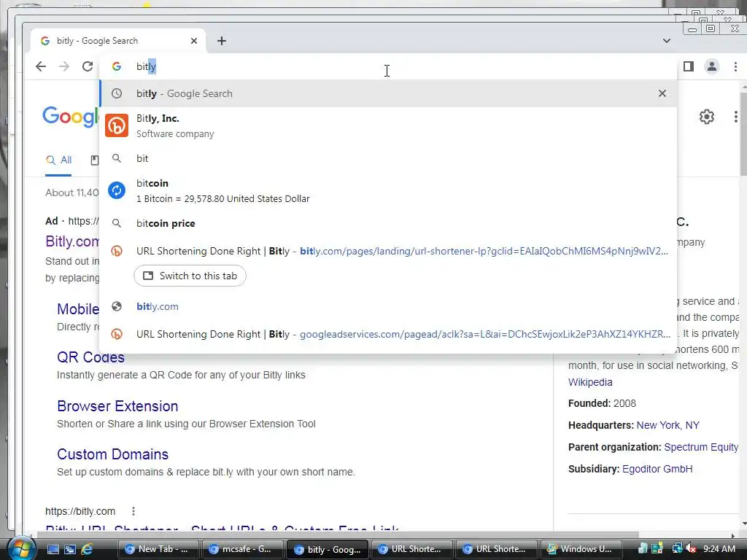Open the Custom Domains sitelink
Viewport: 747px width, 560px height.
113,454
